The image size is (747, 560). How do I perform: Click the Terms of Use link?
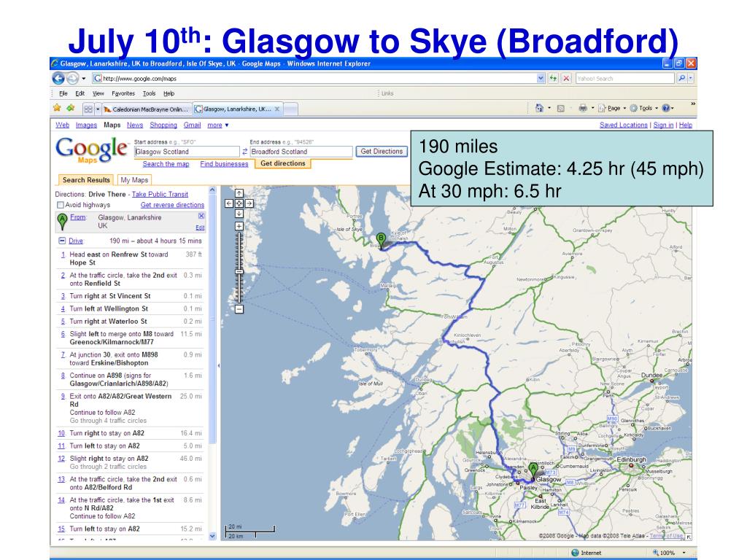[x=666, y=536]
